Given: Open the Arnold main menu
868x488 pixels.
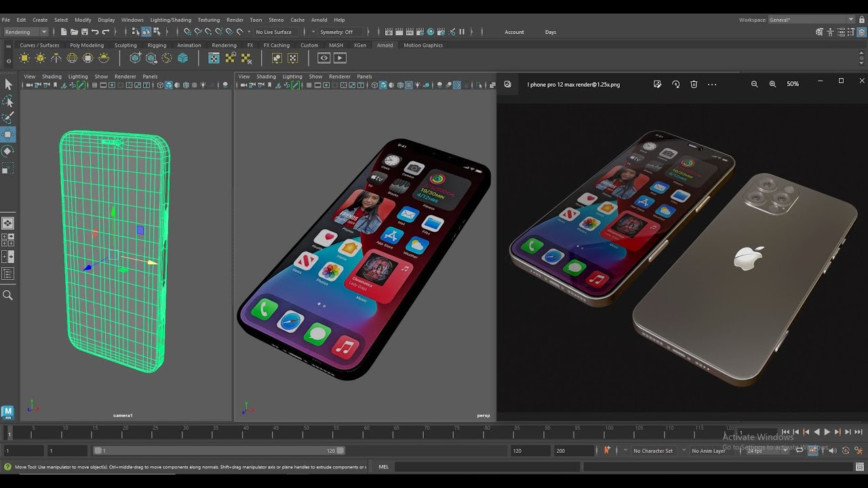Looking at the screenshot, I should (319, 20).
